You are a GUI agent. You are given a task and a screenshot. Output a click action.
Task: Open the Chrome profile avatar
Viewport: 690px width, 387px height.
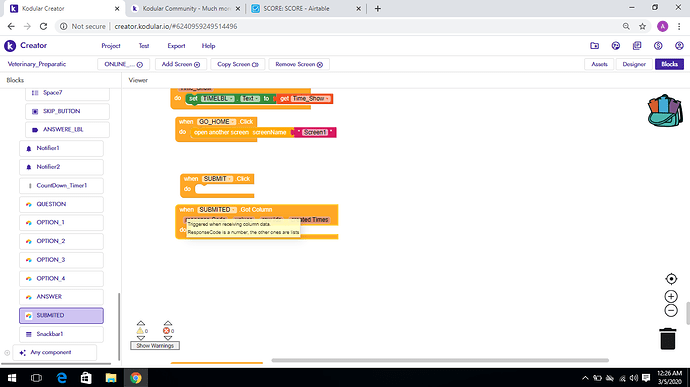662,26
